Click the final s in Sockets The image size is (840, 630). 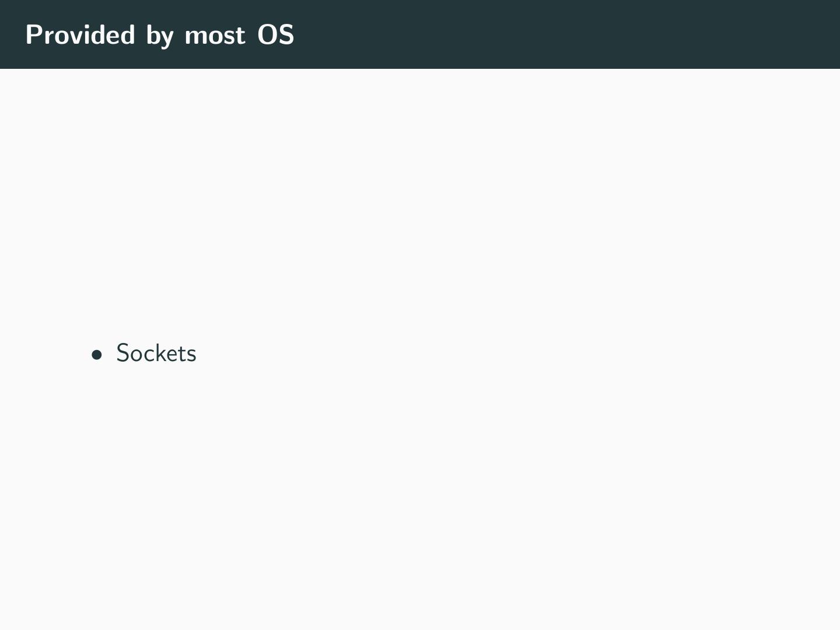(x=192, y=355)
